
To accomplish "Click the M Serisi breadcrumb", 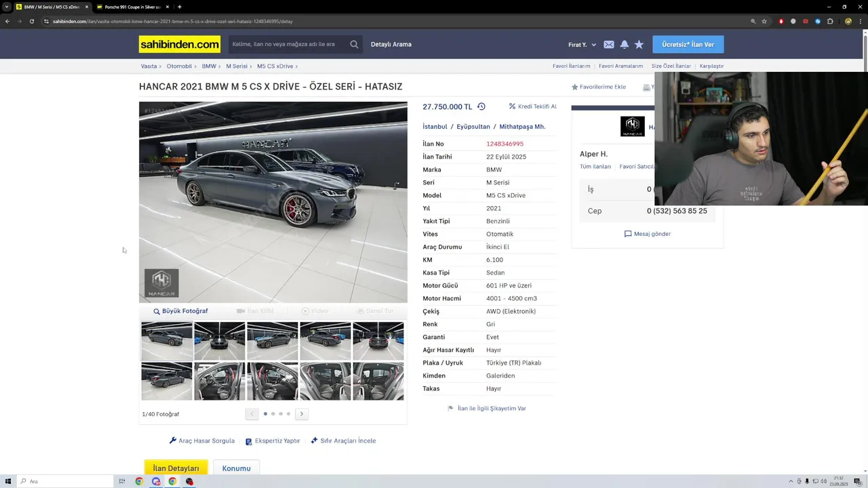I will point(237,66).
